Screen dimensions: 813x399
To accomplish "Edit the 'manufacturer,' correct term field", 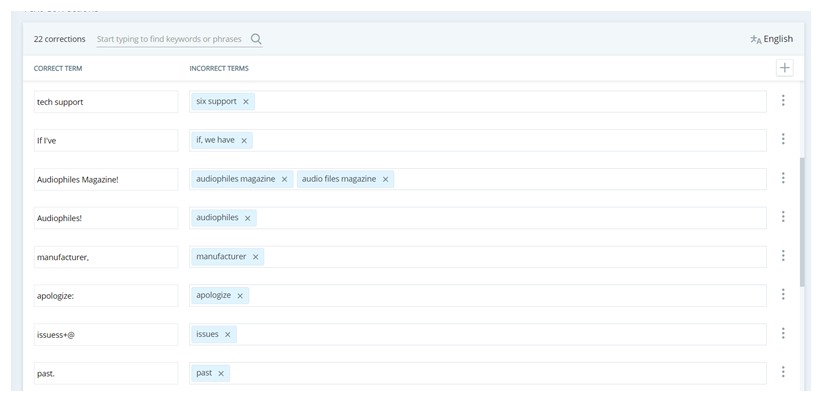I will [x=106, y=257].
